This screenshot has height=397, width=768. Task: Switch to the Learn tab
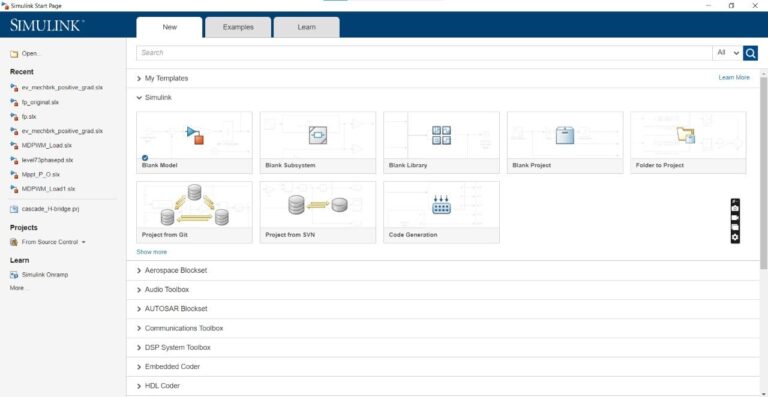[x=306, y=27]
